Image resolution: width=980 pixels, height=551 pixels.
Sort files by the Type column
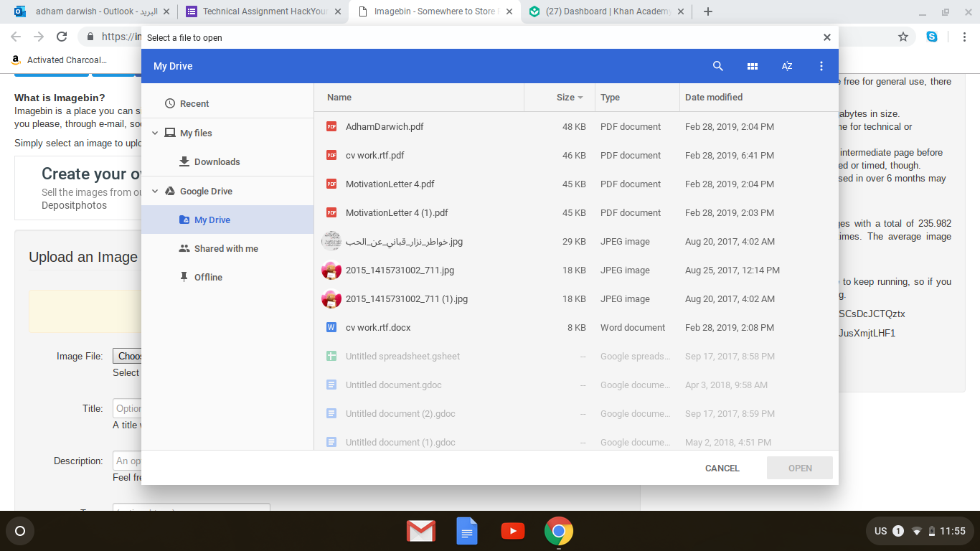[x=610, y=97]
